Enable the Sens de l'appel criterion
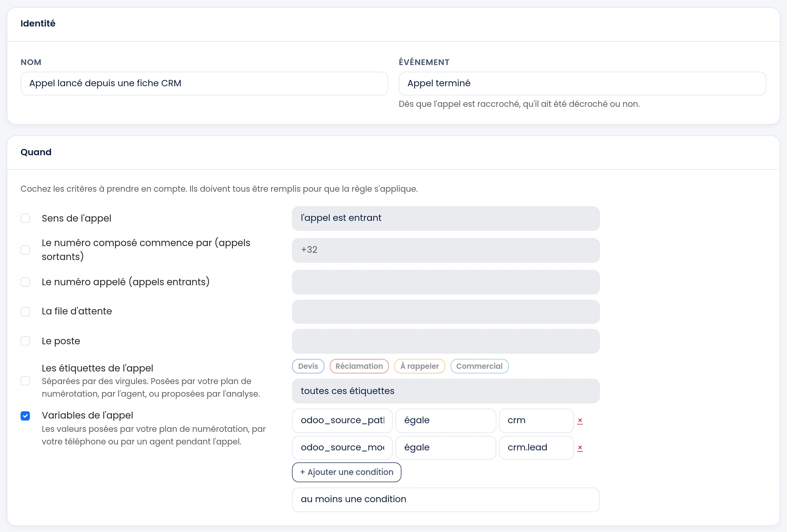Viewport: 787px width, 532px height. click(26, 218)
